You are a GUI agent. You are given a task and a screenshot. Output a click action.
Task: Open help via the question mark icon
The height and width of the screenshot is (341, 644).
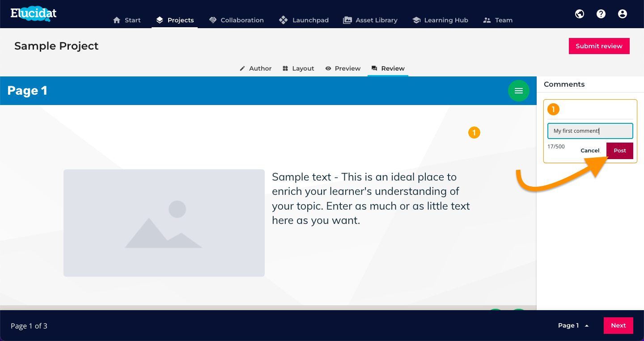[x=601, y=14]
